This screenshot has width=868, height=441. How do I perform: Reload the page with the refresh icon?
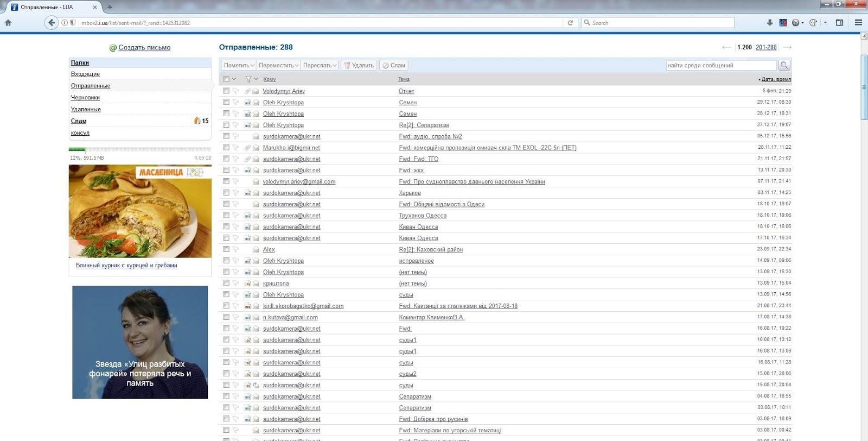pyautogui.click(x=570, y=23)
